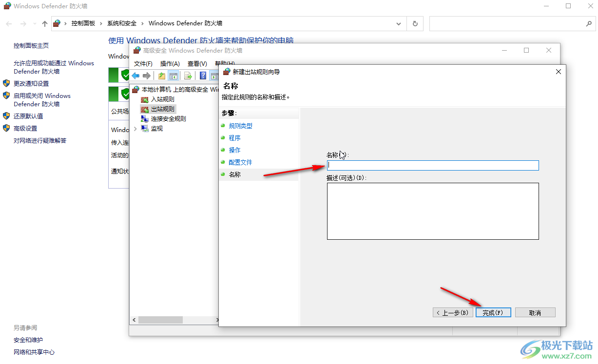Maximize the 高级安全 Windows Defender 防火墙 window

[526, 50]
